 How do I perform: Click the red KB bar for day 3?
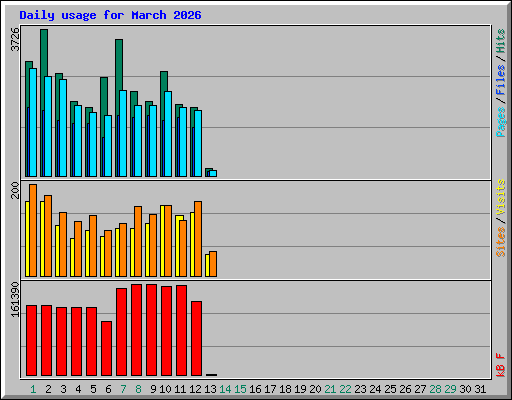61,341
